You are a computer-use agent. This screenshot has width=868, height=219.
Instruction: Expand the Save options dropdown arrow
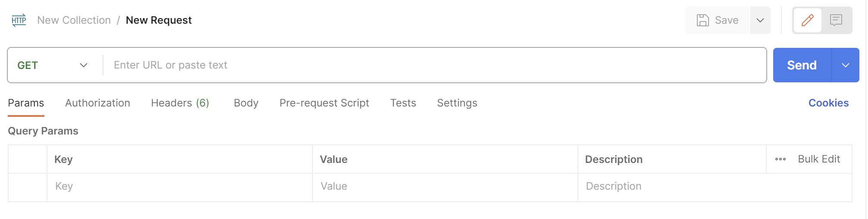(760, 20)
